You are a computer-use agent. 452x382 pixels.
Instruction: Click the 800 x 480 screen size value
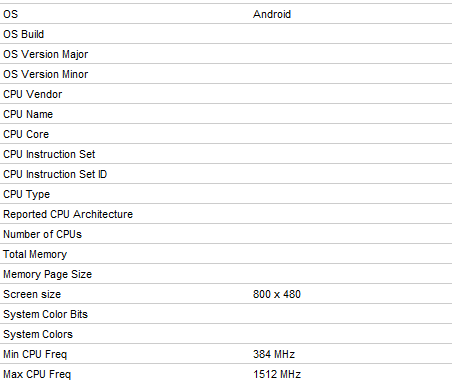coord(277,294)
